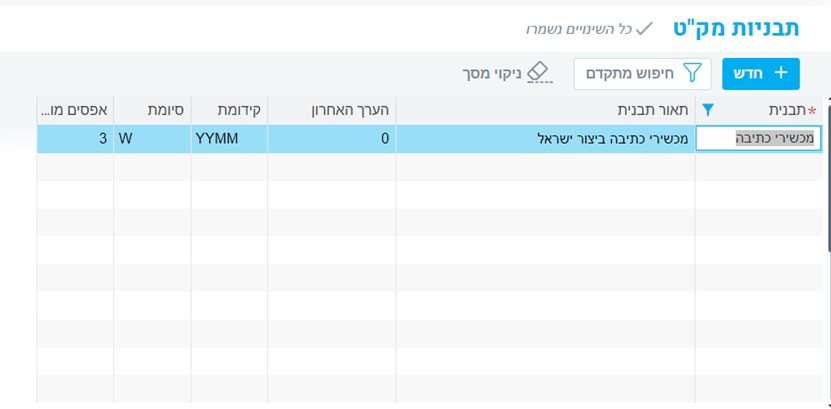Click the last-value cell showing 0
Viewport: 831px width, 409px height.
332,139
